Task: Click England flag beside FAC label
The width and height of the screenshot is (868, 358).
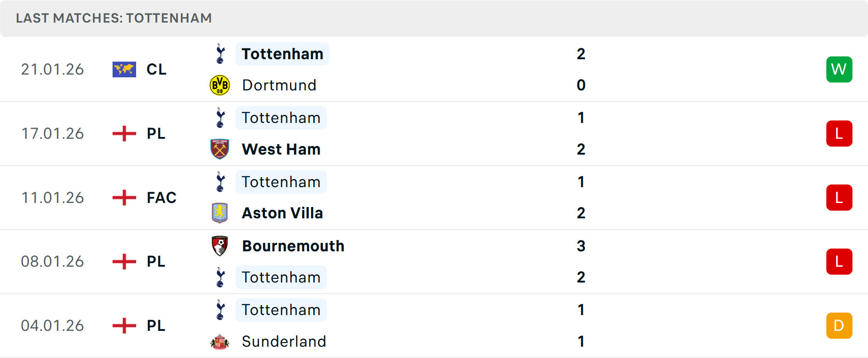Action: tap(124, 198)
